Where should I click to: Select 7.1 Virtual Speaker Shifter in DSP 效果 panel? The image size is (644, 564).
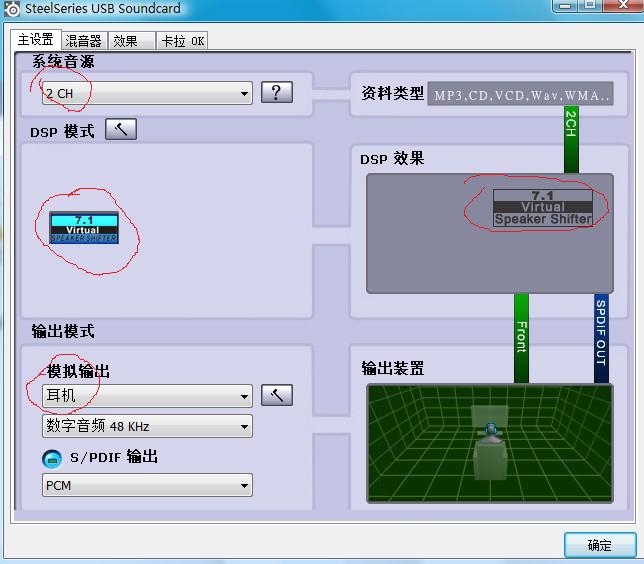(x=543, y=208)
